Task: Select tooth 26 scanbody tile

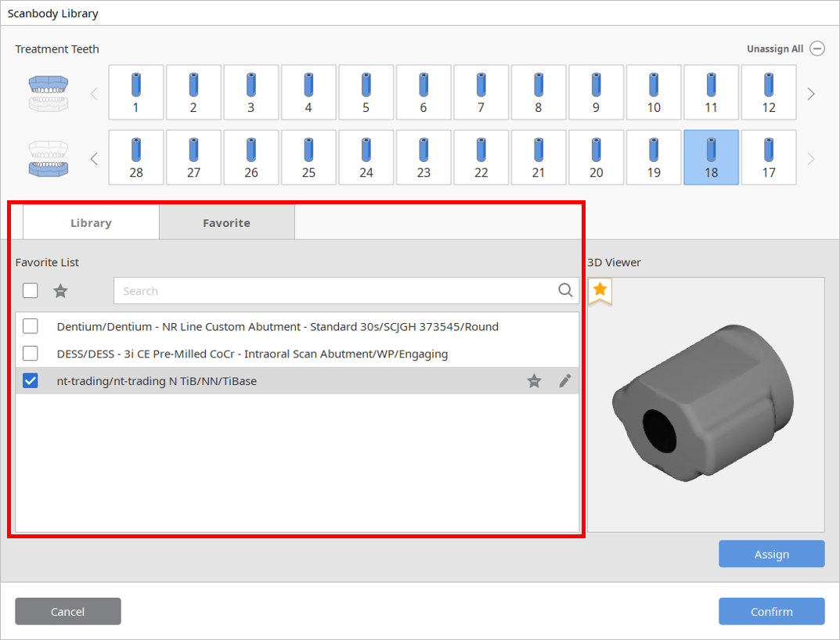Action: 251,157
